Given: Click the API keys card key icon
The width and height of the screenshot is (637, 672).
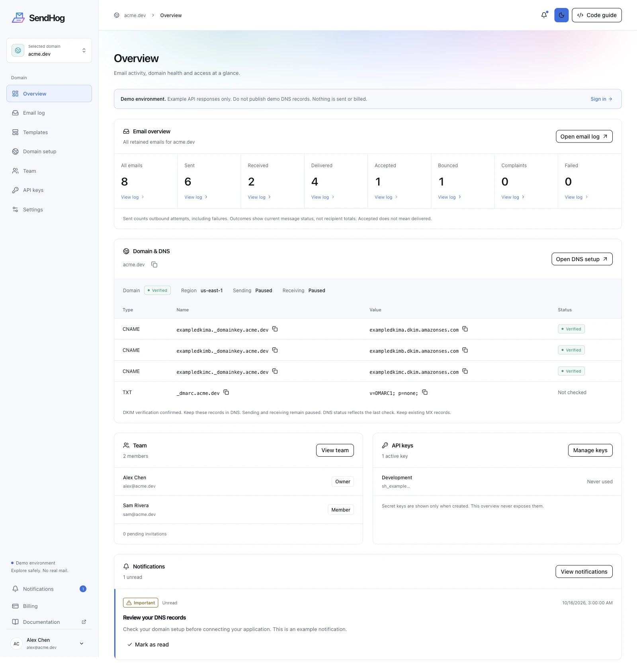Looking at the screenshot, I should [385, 445].
